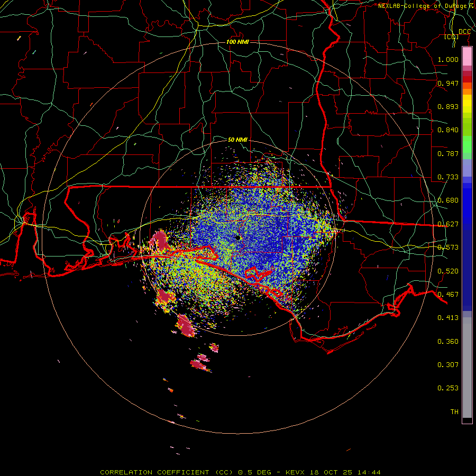Select the 0.840 scale value

[x=448, y=130]
